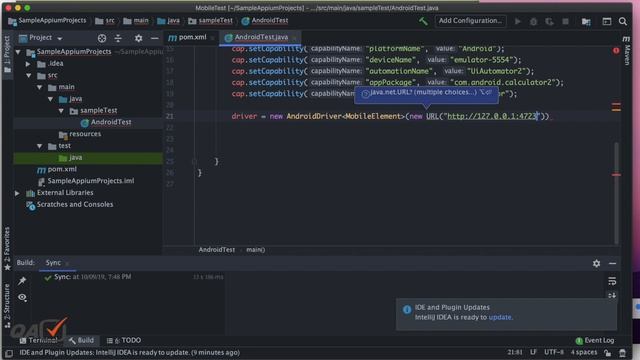The width and height of the screenshot is (640, 360).
Task: Expand External Libraries node
Action: tap(17, 193)
